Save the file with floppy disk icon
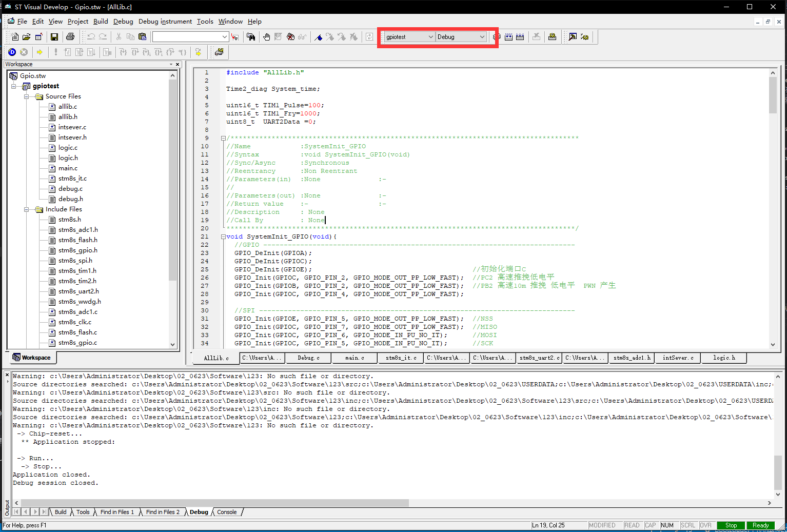Image resolution: width=787 pixels, height=532 pixels. click(x=54, y=37)
